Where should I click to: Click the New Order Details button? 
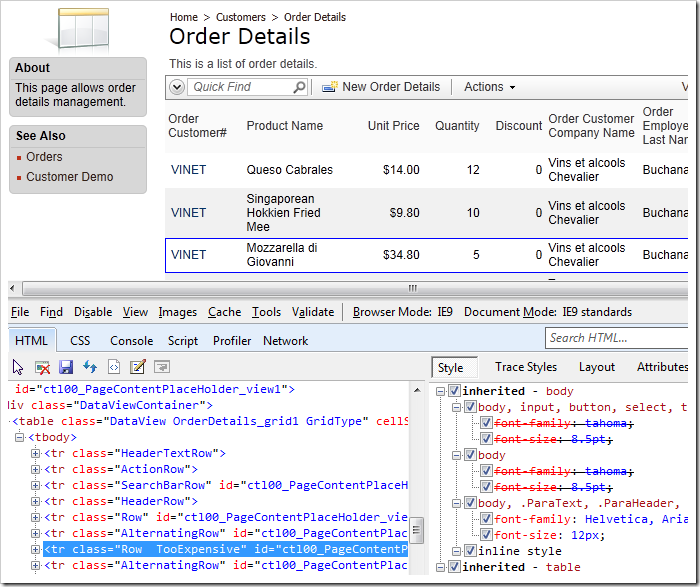(x=381, y=87)
